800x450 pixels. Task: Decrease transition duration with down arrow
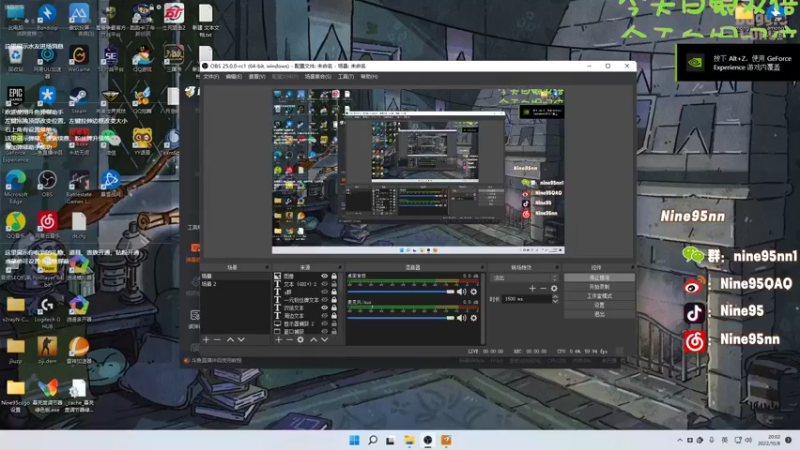point(555,302)
